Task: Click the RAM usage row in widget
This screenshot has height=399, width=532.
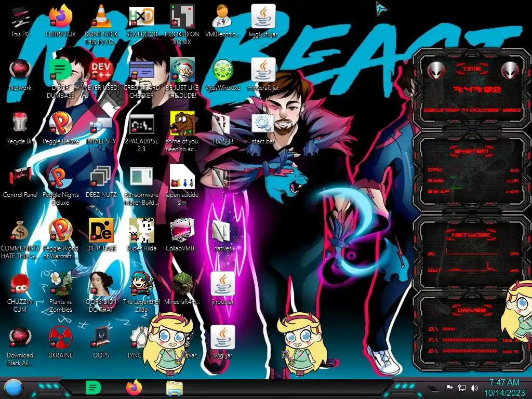Action: pyautogui.click(x=473, y=180)
